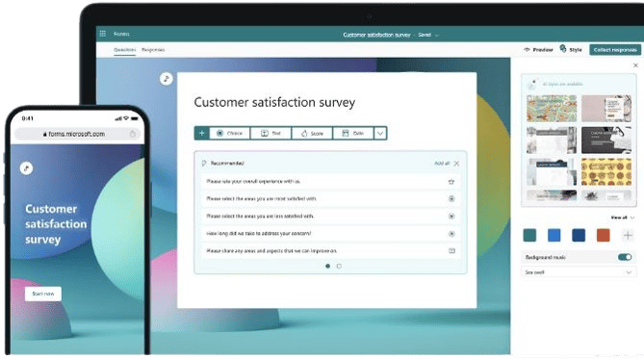Viewport: 644px width, 359px height.
Task: Choose the yellow dotted pattern thumbnail
Action: tap(606, 171)
